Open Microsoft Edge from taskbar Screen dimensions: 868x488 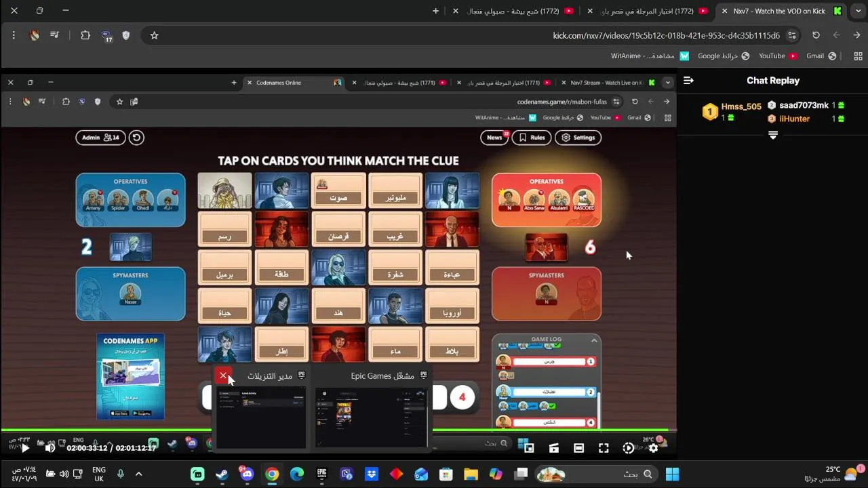(297, 474)
